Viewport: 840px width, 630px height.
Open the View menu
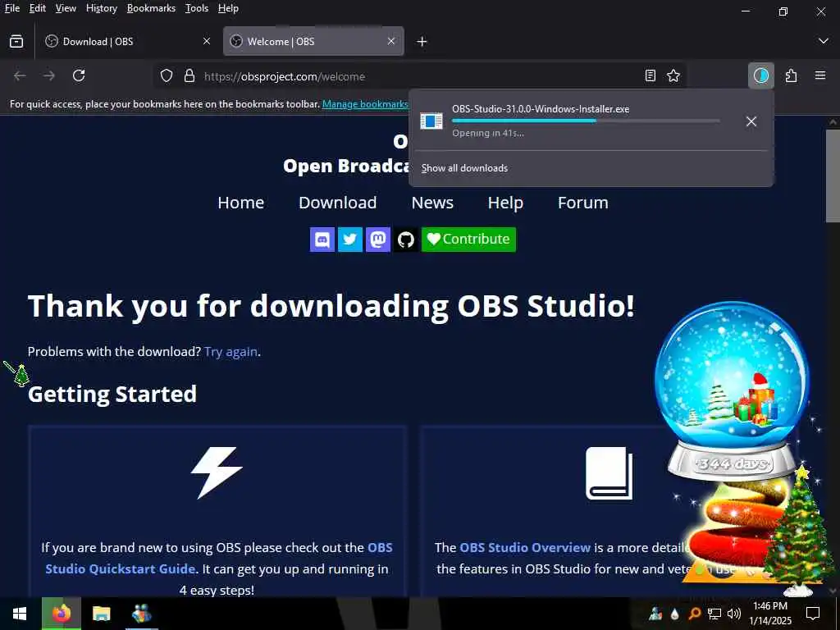[66, 8]
